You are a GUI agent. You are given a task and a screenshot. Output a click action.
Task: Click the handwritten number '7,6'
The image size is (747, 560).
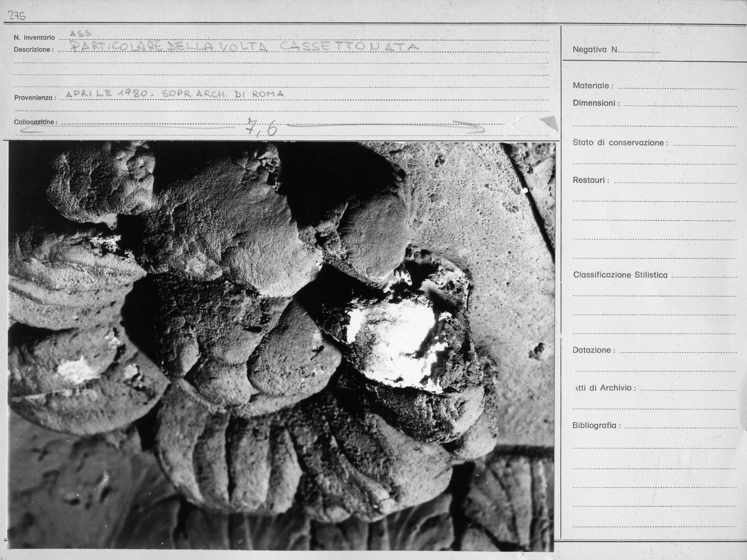coord(261,127)
